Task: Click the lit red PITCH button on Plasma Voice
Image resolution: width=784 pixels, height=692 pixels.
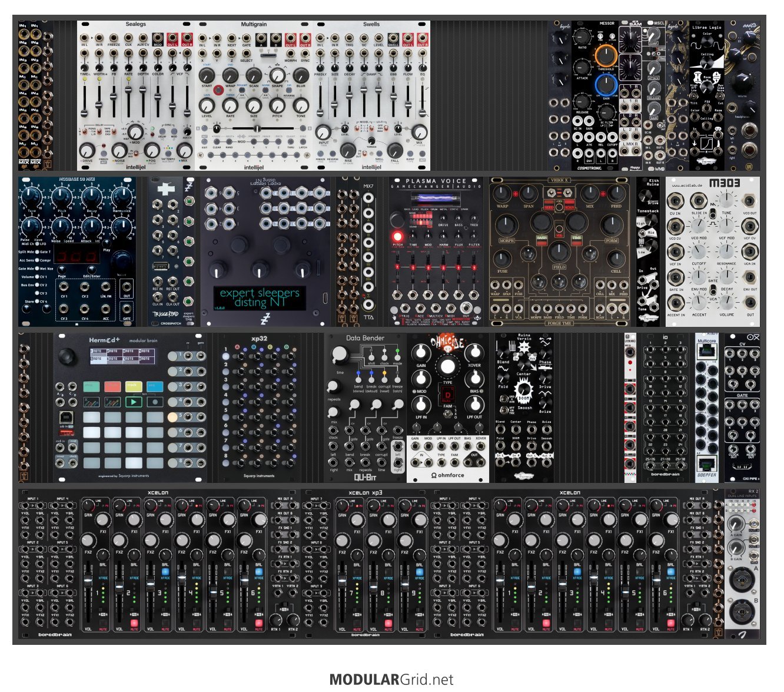Action: [397, 237]
